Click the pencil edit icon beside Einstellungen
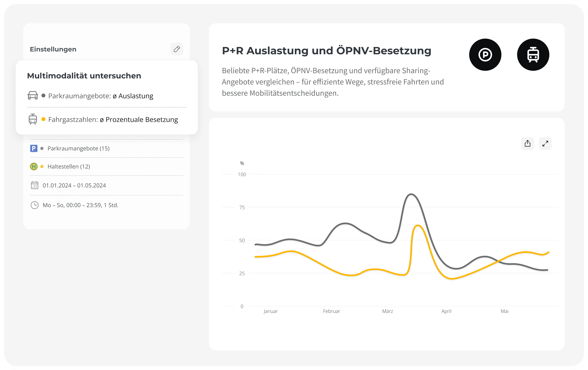 pos(177,49)
